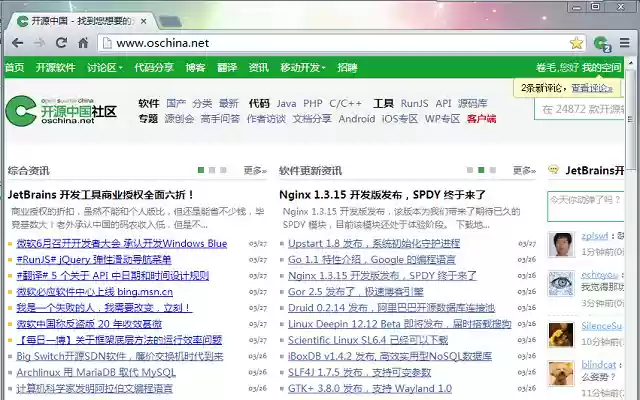Open Go 1.1 特性介绍 link
Image resolution: width=640 pixels, height=400 pixels.
[x=371, y=260]
